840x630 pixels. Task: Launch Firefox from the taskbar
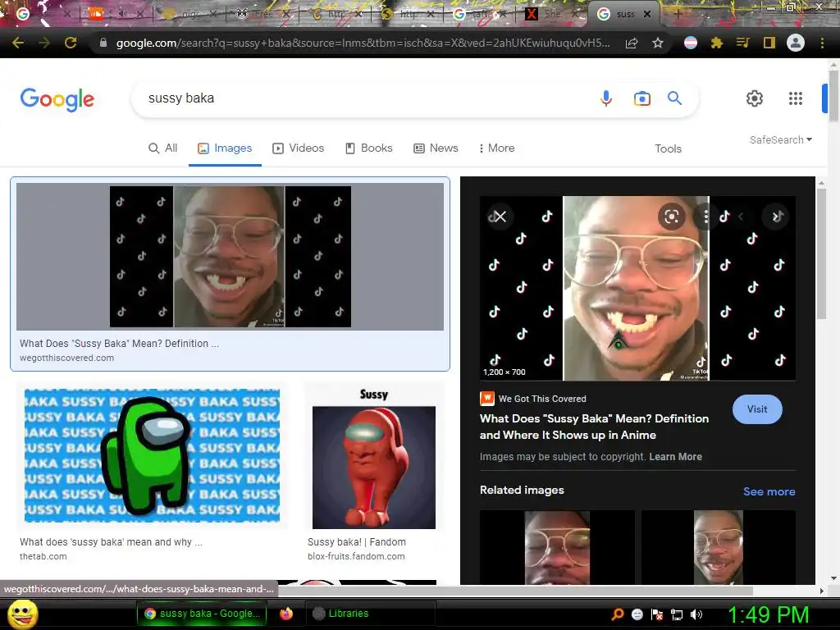[x=286, y=614]
